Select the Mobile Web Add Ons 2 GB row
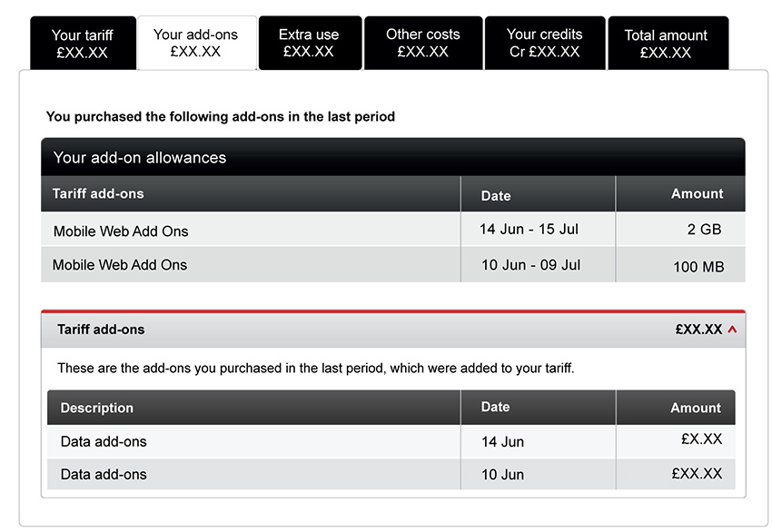772x532 pixels. coord(393,230)
